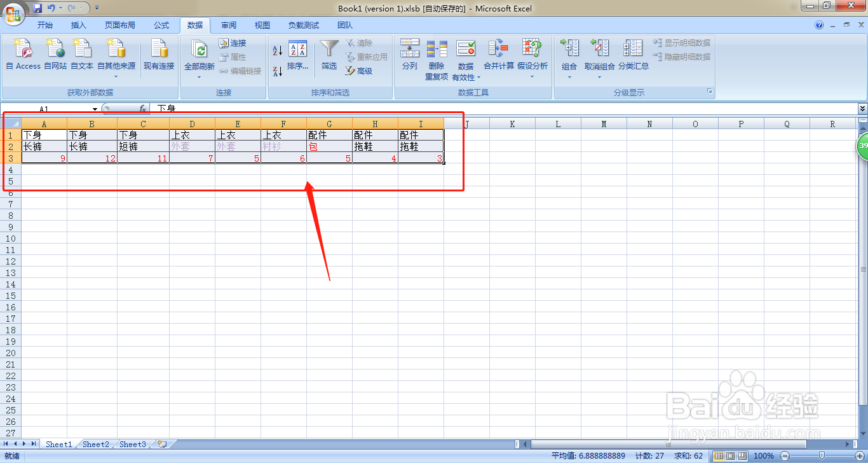Open Connections button in ribbon
868x463 pixels.
pos(233,43)
